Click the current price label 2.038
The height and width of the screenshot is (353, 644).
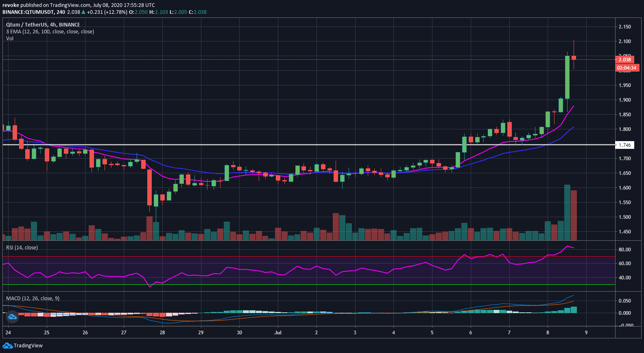[x=624, y=60]
